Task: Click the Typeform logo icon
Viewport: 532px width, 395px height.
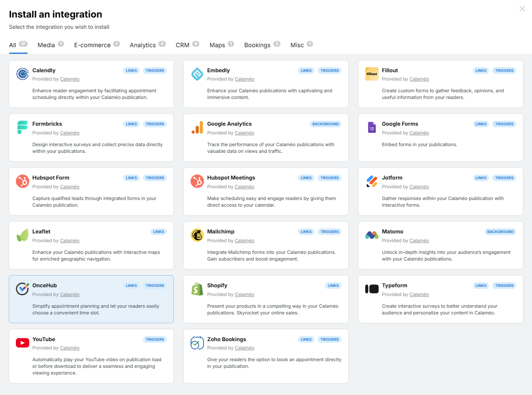Action: click(x=372, y=289)
